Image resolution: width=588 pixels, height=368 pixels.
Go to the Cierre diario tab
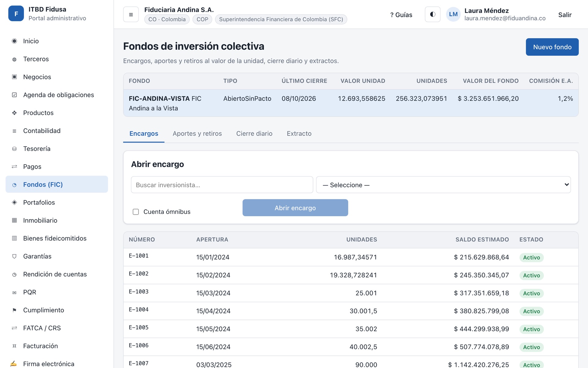(254, 134)
